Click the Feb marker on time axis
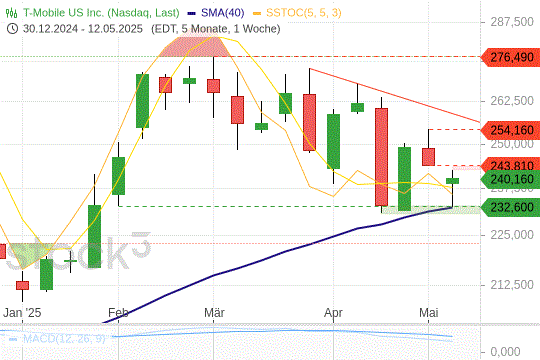Screen dimensions: 540x360 tap(118, 313)
